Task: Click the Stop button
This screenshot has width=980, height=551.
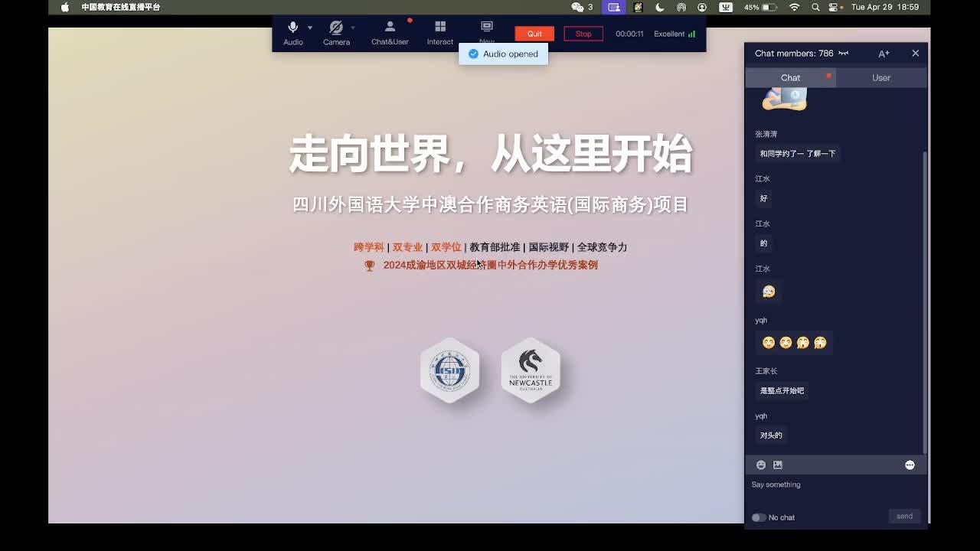Action: (583, 34)
